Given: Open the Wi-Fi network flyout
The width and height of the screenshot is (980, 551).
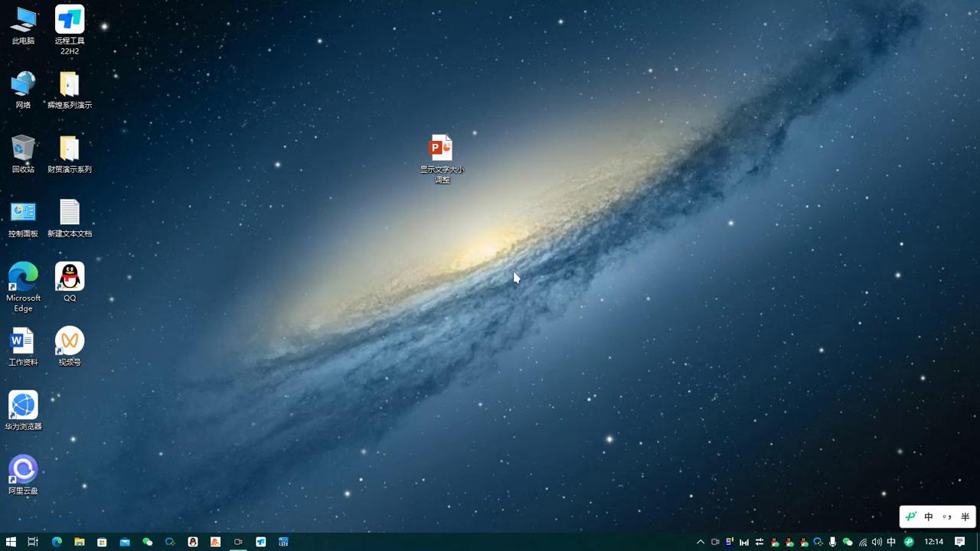Looking at the screenshot, I should coord(863,542).
